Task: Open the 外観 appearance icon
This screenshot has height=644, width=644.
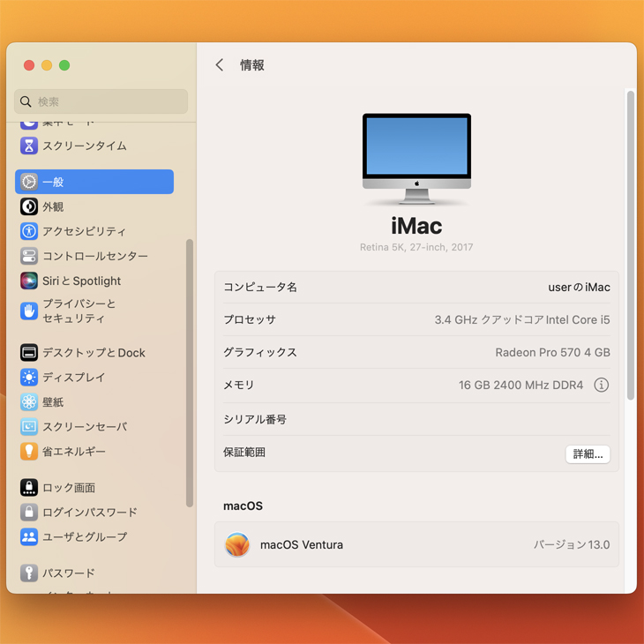Action: (x=29, y=206)
